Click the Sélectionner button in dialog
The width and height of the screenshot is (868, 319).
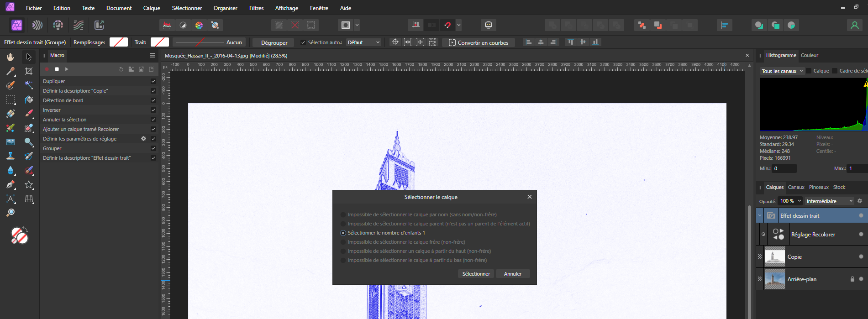point(476,274)
